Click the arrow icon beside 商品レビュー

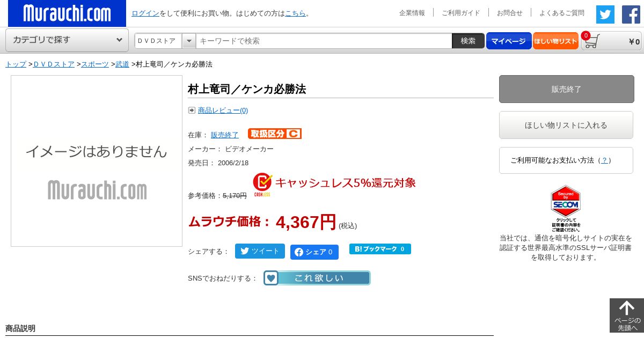[192, 110]
